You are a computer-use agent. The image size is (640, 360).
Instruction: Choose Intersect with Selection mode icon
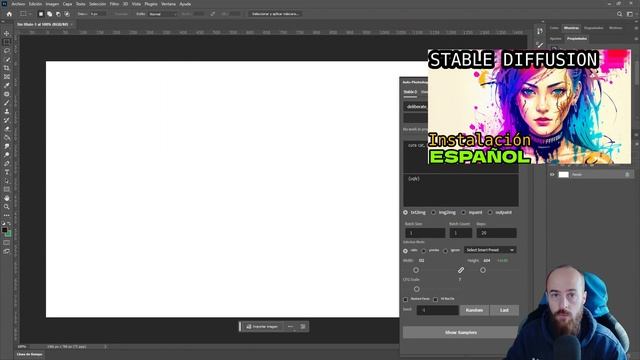coord(67,14)
